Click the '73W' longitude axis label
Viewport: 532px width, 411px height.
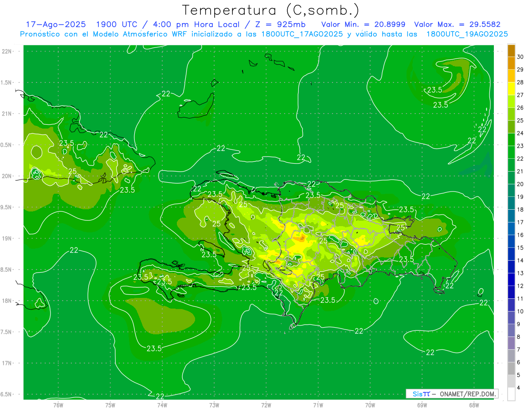[x=214, y=405]
